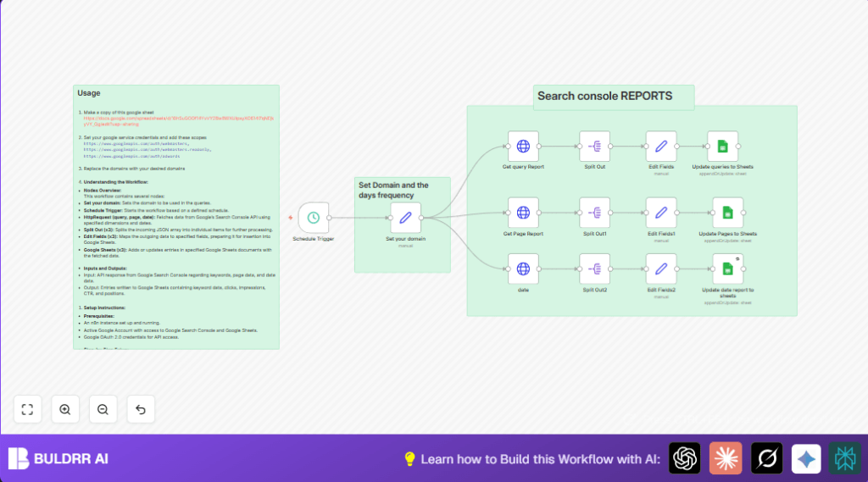The width and height of the screenshot is (868, 482).
Task: Click the Get query Report output connector
Action: (538, 146)
